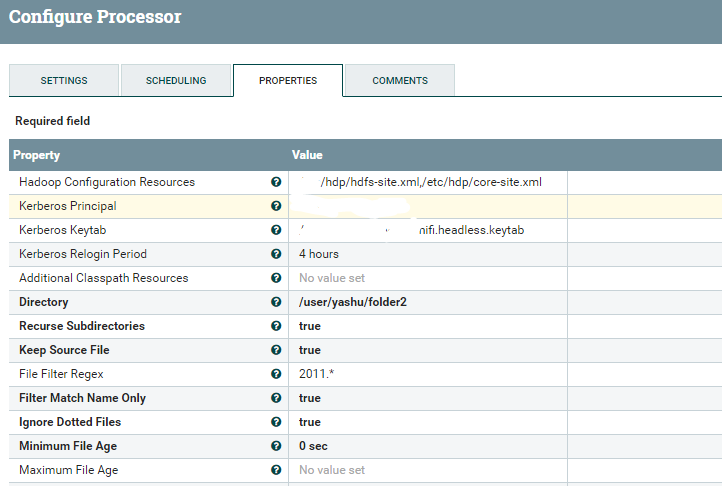This screenshot has width=722, height=486.
Task: Click help icon for Hadoop Configuration Resources
Action: [276, 183]
